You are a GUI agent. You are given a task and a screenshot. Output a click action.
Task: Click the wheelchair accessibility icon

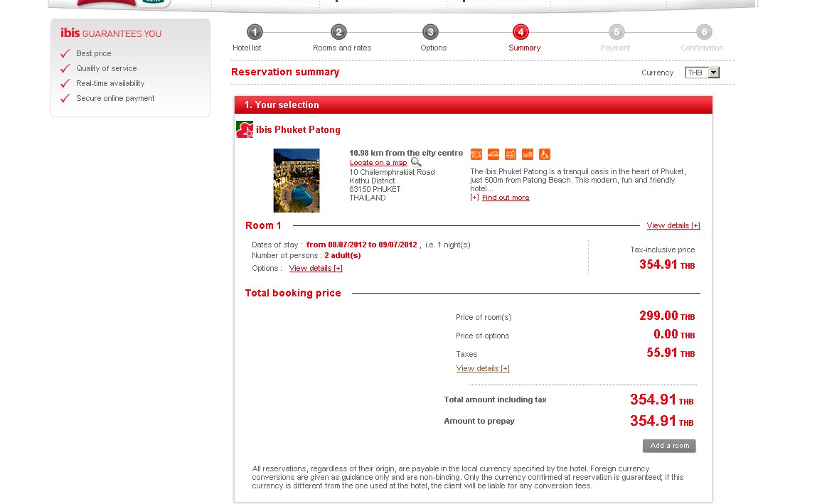click(x=545, y=154)
